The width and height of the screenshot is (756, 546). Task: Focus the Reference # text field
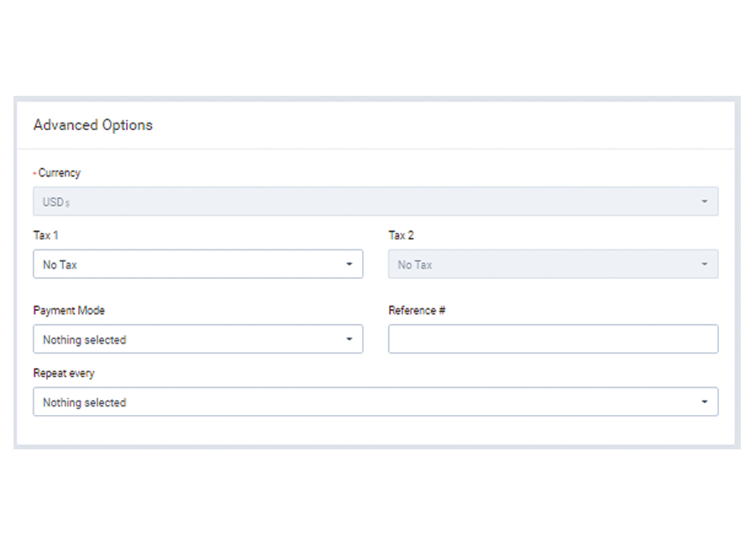tap(552, 339)
